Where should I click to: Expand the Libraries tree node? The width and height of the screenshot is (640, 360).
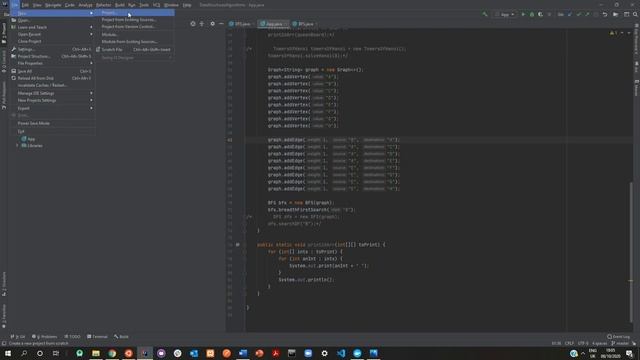18,145
